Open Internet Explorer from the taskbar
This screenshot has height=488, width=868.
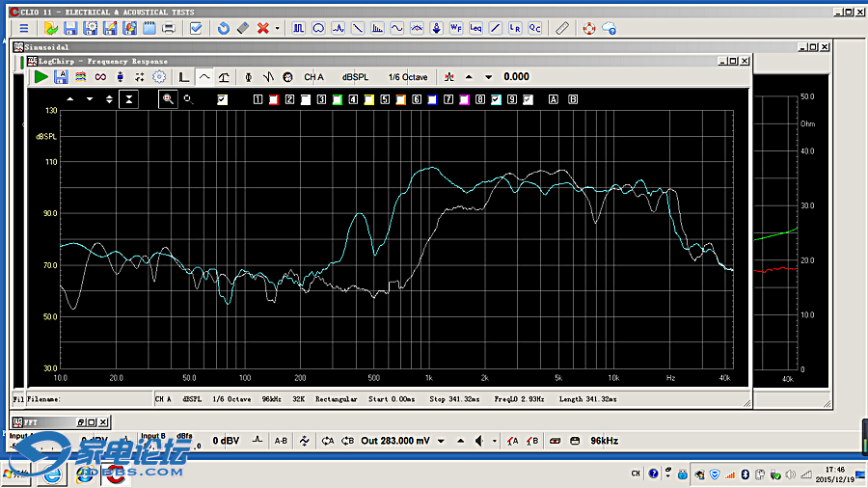click(x=54, y=474)
